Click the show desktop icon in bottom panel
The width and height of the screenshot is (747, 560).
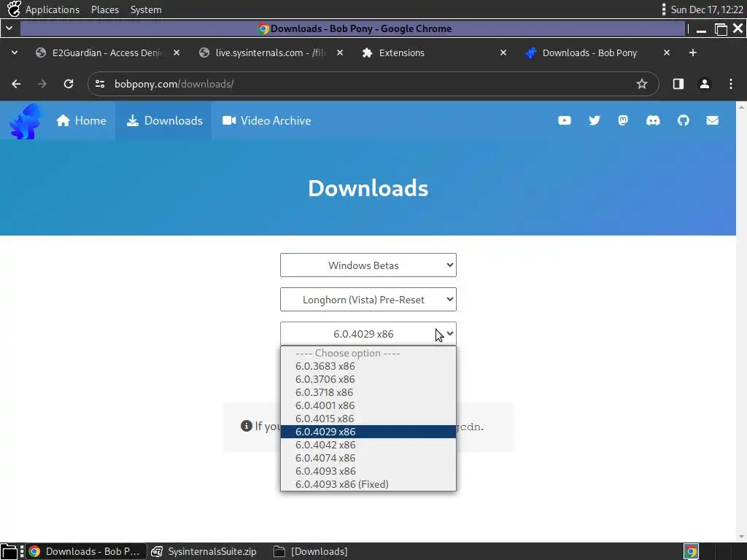point(9,551)
